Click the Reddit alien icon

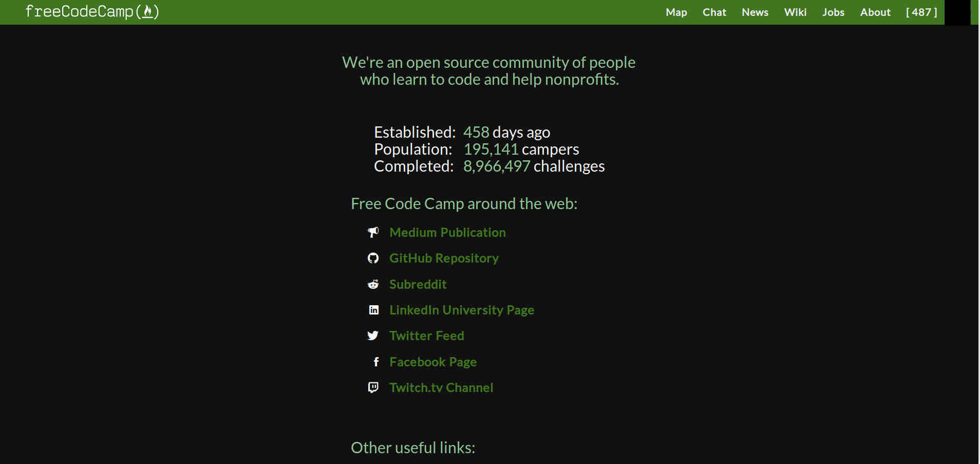click(373, 284)
